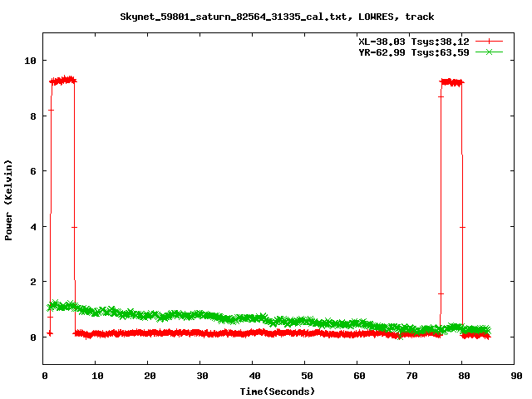
Task: Click x-axis tick label 70
Action: 411,376
